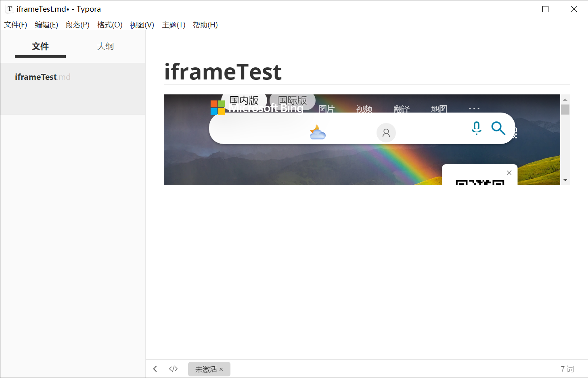The width and height of the screenshot is (588, 378).
Task: Maximize the Typora window
Action: coord(545,9)
